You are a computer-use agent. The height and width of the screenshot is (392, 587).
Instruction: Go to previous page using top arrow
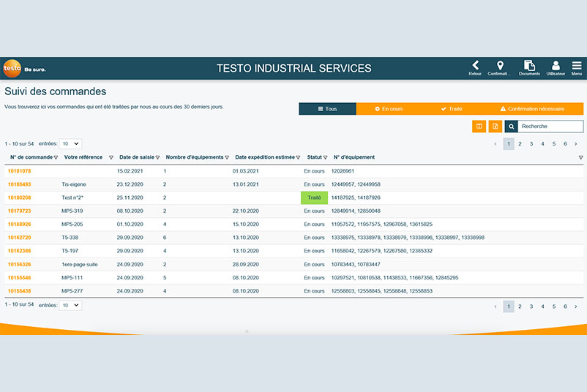point(496,143)
